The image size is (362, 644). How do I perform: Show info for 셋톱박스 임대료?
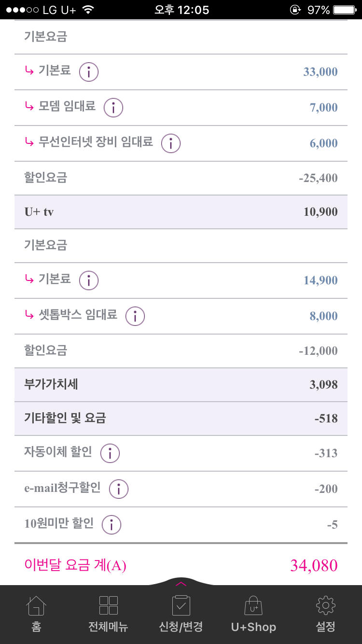coord(135,316)
